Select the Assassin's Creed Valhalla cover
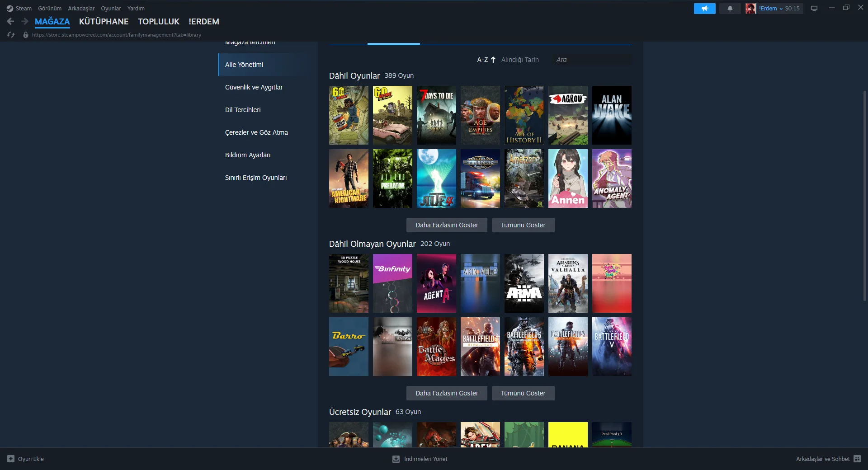The width and height of the screenshot is (868, 470). click(x=568, y=283)
